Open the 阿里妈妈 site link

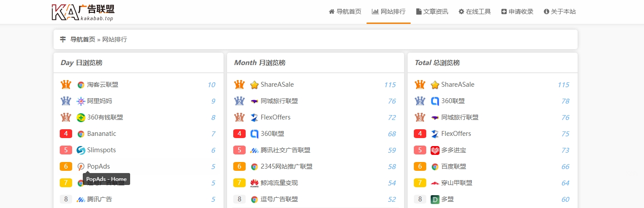click(x=100, y=101)
